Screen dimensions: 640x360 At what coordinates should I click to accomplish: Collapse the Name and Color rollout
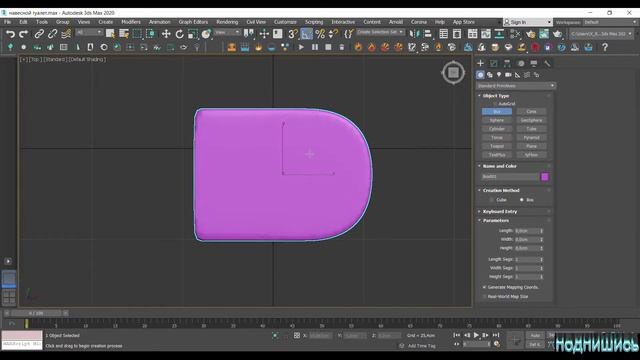click(x=499, y=167)
